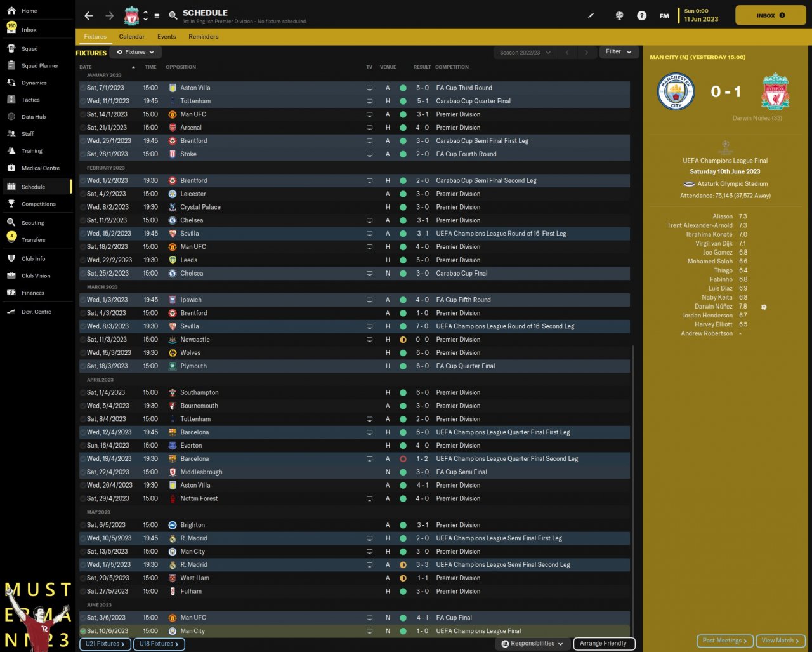Click the Competitions trophy icon in the sidebar
Image resolution: width=812 pixels, height=652 pixels.
pyautogui.click(x=11, y=204)
